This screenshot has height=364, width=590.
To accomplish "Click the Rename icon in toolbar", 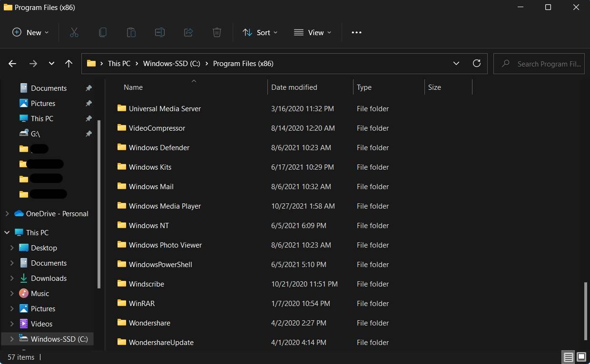I will pyautogui.click(x=159, y=32).
